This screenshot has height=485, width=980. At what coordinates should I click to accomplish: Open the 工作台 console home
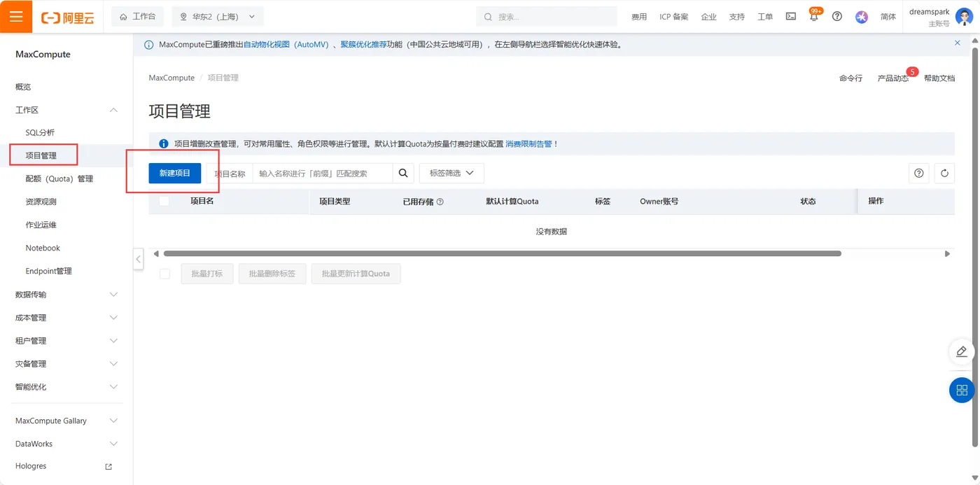click(x=138, y=16)
